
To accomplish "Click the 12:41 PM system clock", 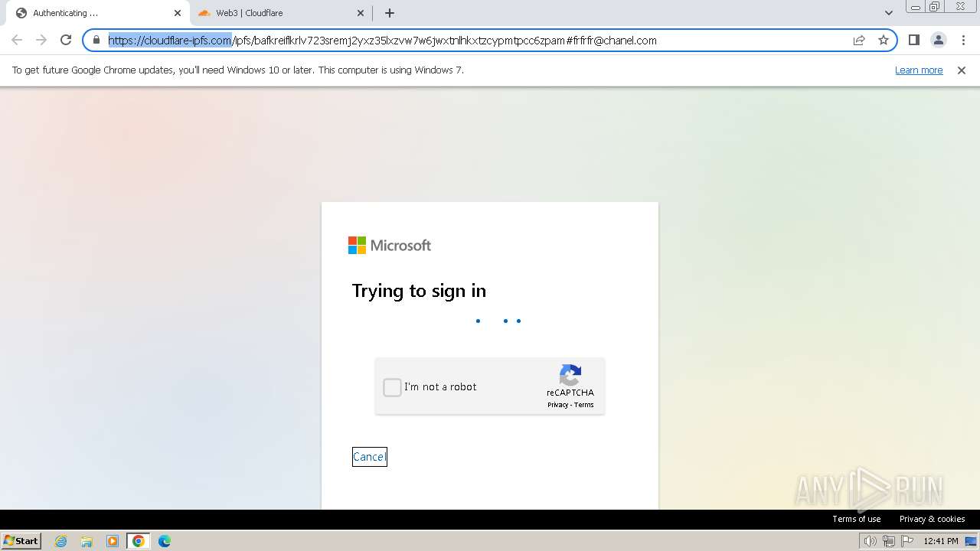I will pos(941,541).
